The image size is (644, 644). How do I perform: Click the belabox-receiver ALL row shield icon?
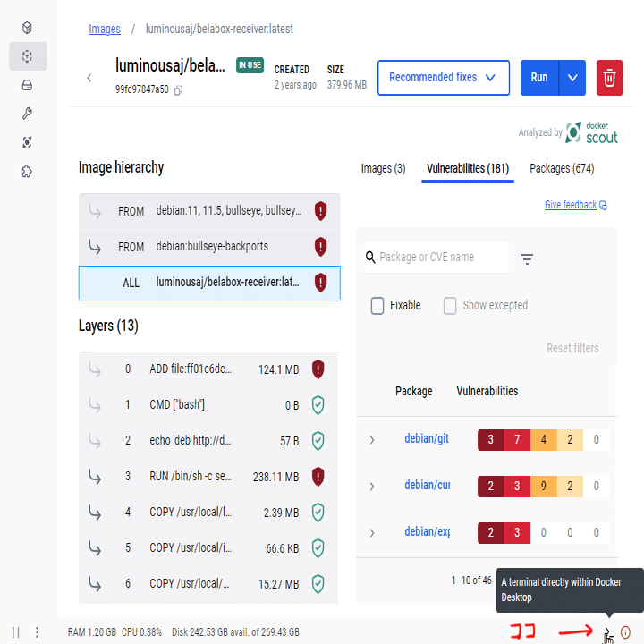(320, 283)
